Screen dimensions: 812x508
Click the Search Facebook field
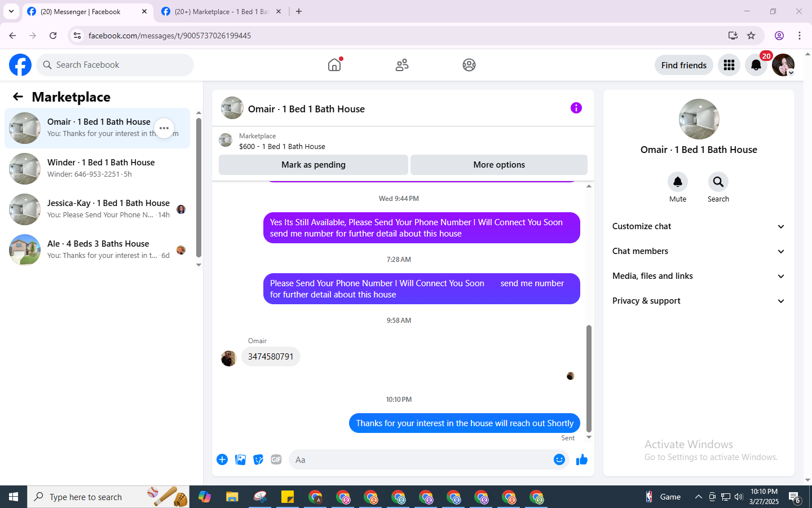pyautogui.click(x=115, y=65)
